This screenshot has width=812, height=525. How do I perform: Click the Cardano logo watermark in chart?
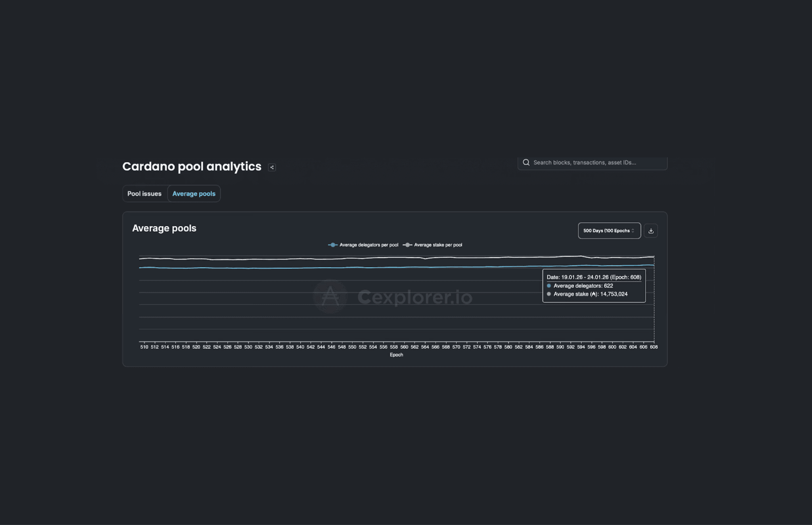pyautogui.click(x=330, y=297)
